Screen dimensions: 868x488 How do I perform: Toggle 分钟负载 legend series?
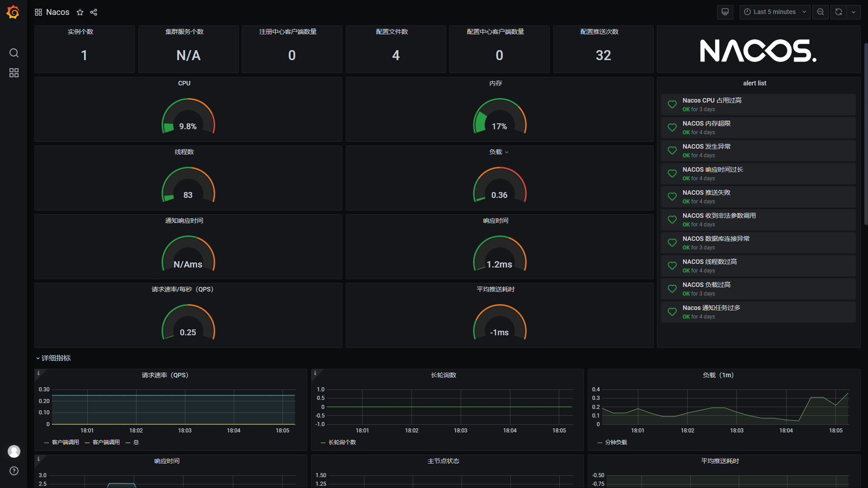pos(616,442)
